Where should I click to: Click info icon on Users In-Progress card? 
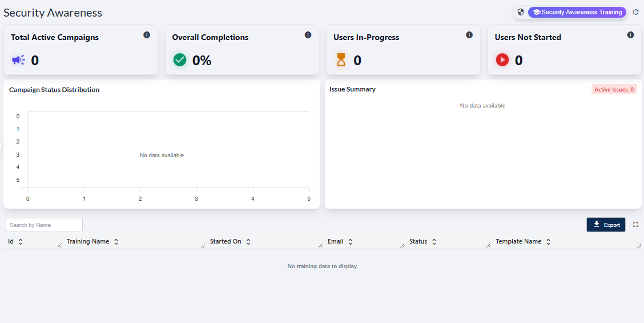coord(469,35)
